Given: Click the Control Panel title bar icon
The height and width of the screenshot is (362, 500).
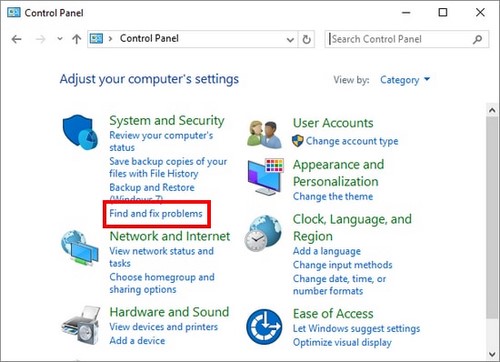Looking at the screenshot, I should click(14, 13).
